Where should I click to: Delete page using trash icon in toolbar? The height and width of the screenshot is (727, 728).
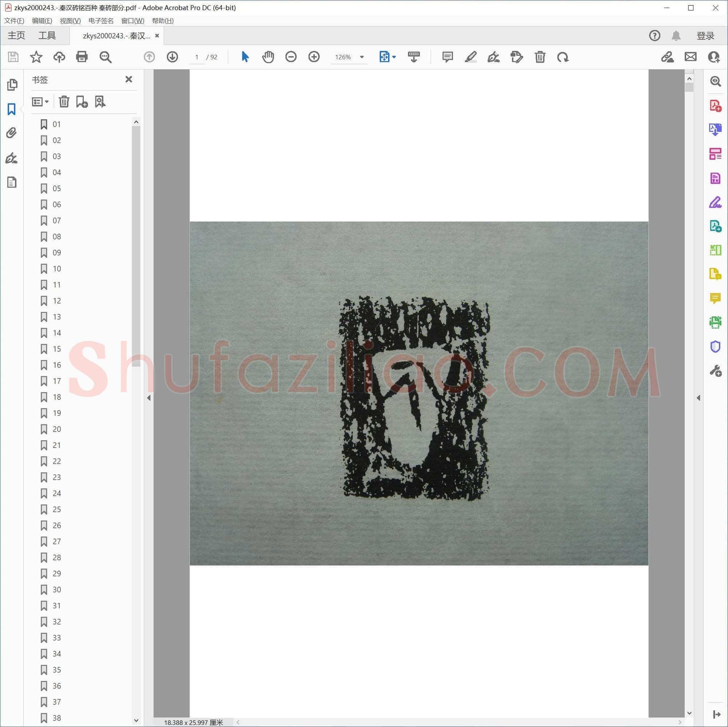tap(540, 57)
